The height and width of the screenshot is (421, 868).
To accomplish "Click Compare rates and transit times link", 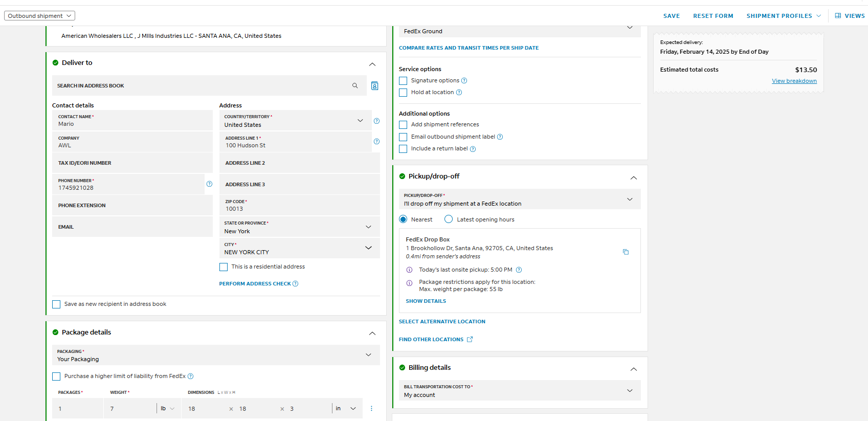I will (x=469, y=48).
